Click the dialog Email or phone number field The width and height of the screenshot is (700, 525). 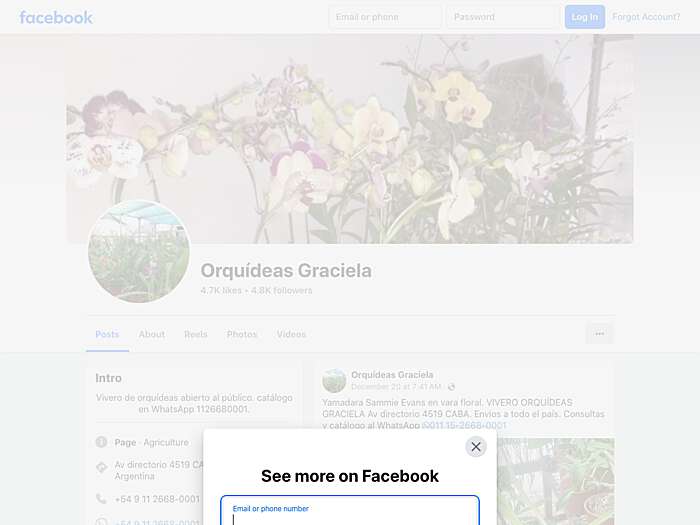click(350, 511)
